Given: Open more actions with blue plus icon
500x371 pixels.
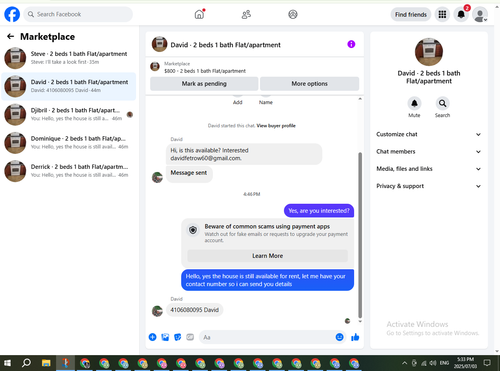Looking at the screenshot, I should click(152, 337).
